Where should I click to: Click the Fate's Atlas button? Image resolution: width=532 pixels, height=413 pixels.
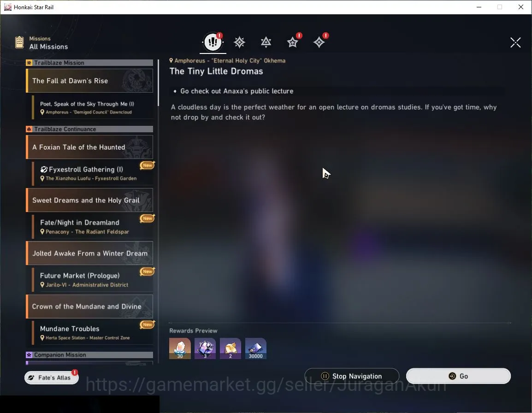tap(52, 378)
